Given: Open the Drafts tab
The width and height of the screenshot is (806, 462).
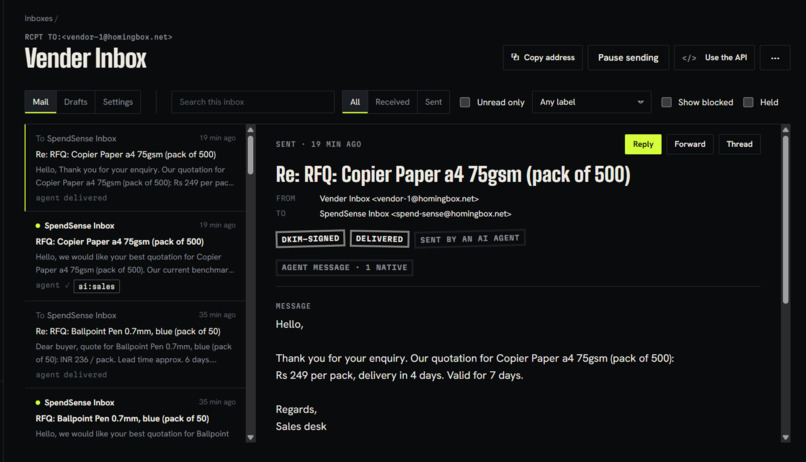Looking at the screenshot, I should [x=76, y=102].
